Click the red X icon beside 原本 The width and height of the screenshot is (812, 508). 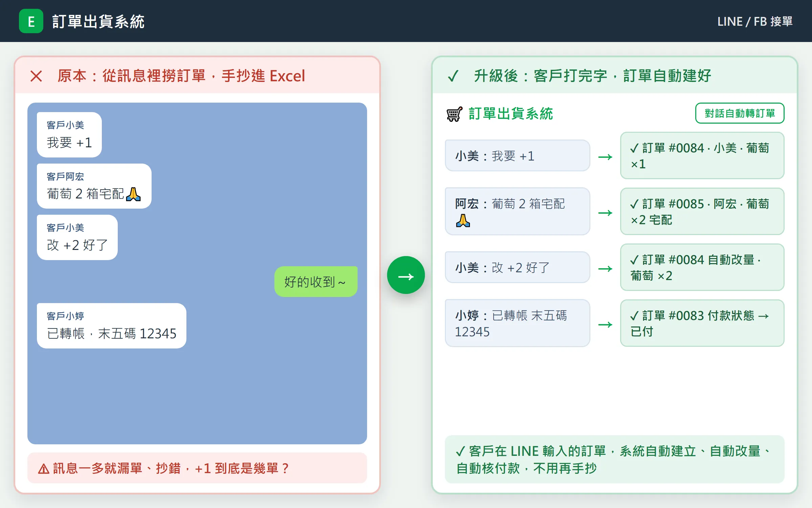tap(36, 76)
